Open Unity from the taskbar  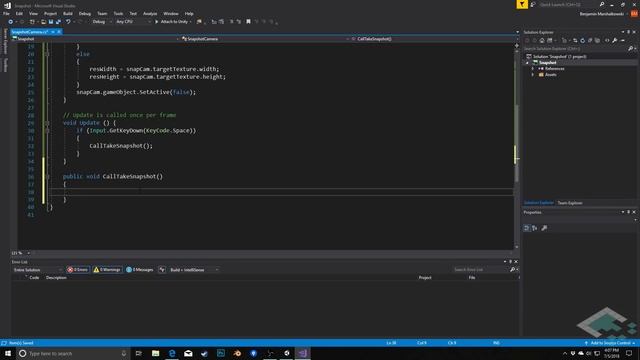tap(287, 353)
